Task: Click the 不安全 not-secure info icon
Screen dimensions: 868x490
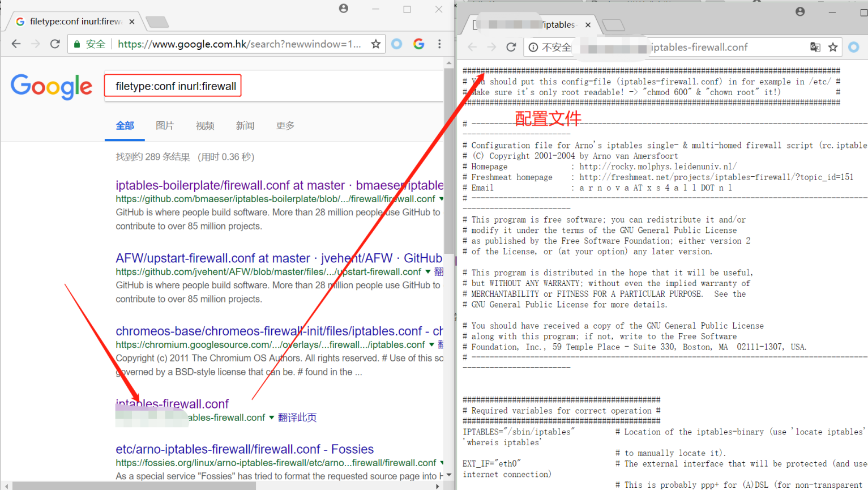Action: [533, 48]
